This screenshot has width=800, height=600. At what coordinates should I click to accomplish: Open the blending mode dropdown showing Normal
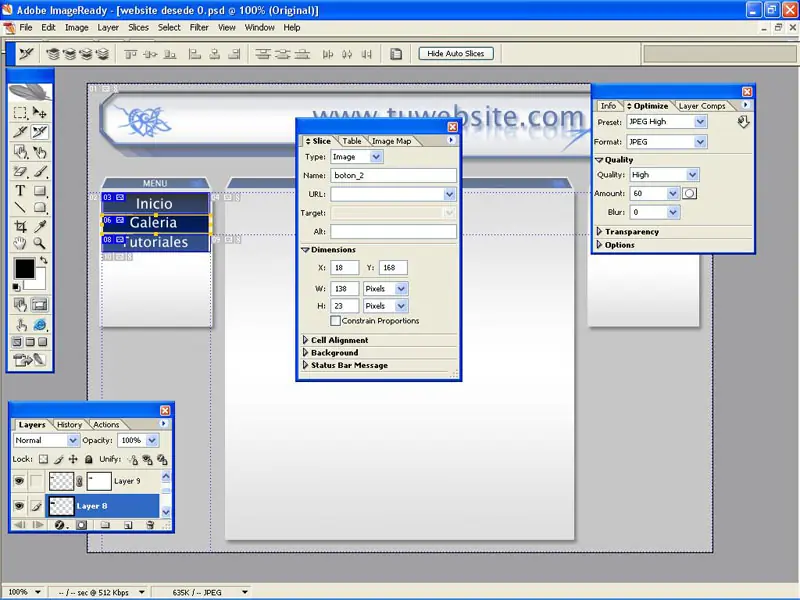[46, 440]
